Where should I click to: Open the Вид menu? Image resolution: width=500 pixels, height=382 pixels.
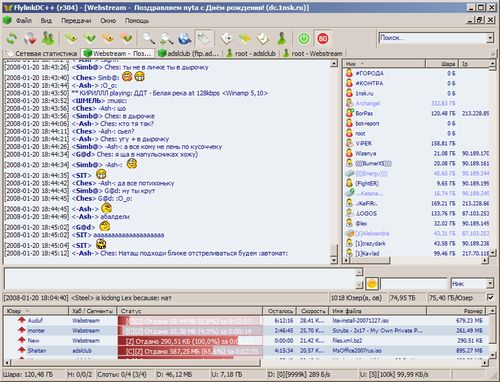[x=46, y=21]
